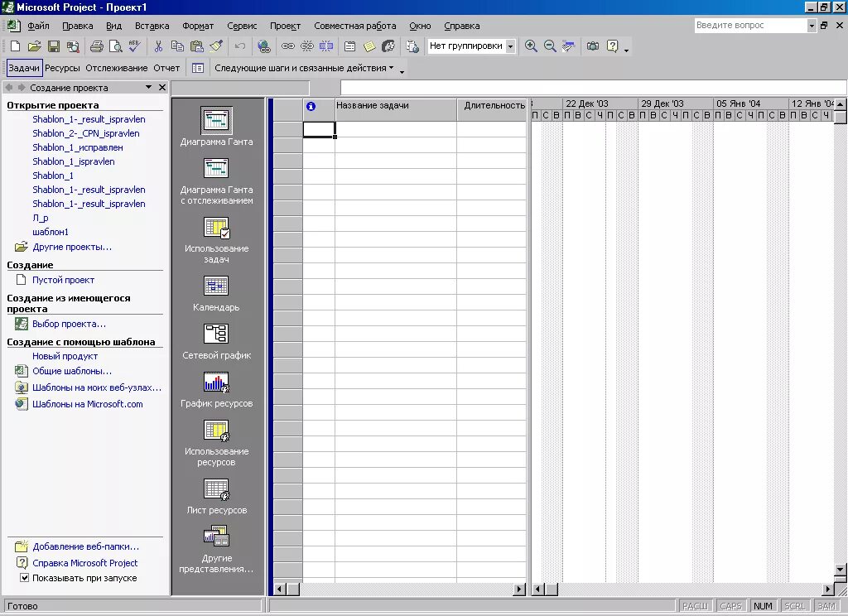848x616 pixels.
Task: Open the Использование задач view
Action: 216,239
